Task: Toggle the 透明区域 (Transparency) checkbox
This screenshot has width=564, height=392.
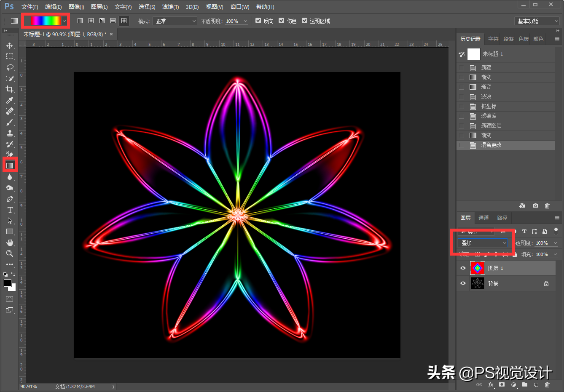Action: 305,20
